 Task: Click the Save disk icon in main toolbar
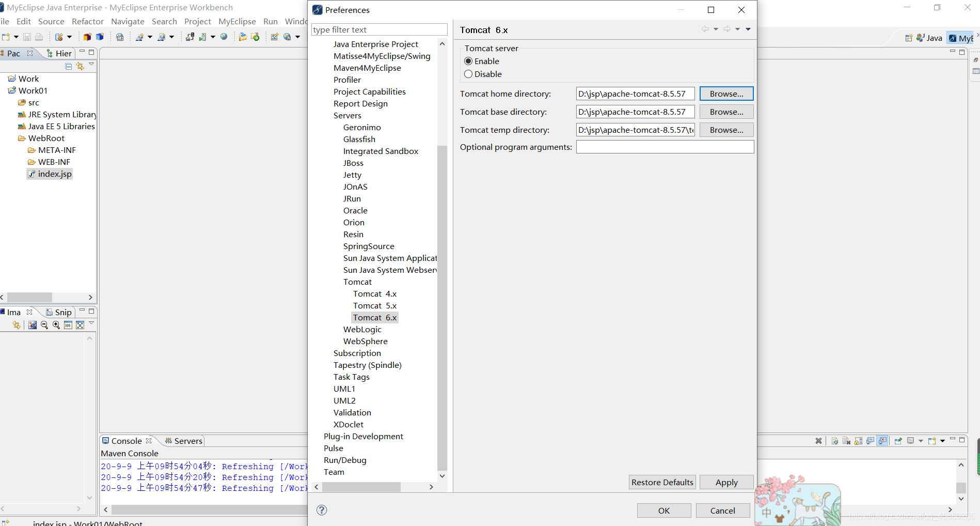[x=27, y=37]
